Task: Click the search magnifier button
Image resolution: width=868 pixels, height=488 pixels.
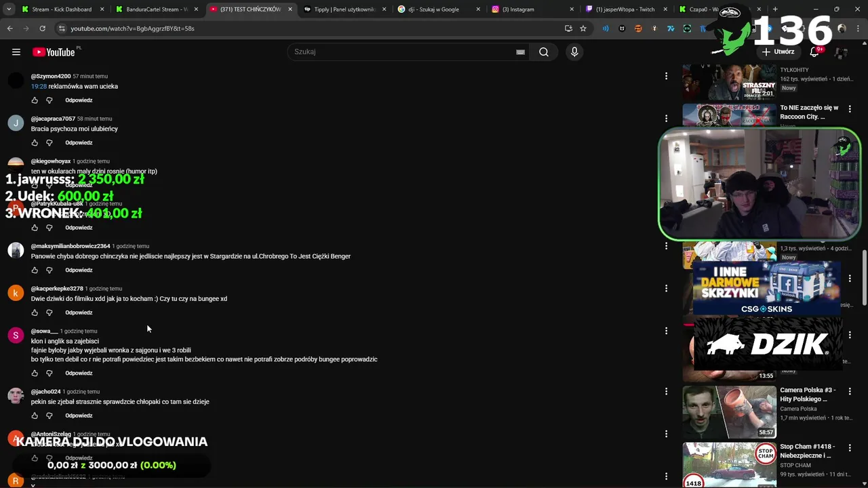Action: pos(544,52)
